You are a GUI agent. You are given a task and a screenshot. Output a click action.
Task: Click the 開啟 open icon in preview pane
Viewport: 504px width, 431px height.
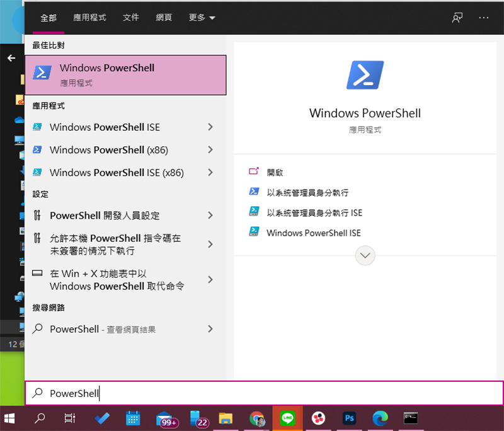(254, 171)
